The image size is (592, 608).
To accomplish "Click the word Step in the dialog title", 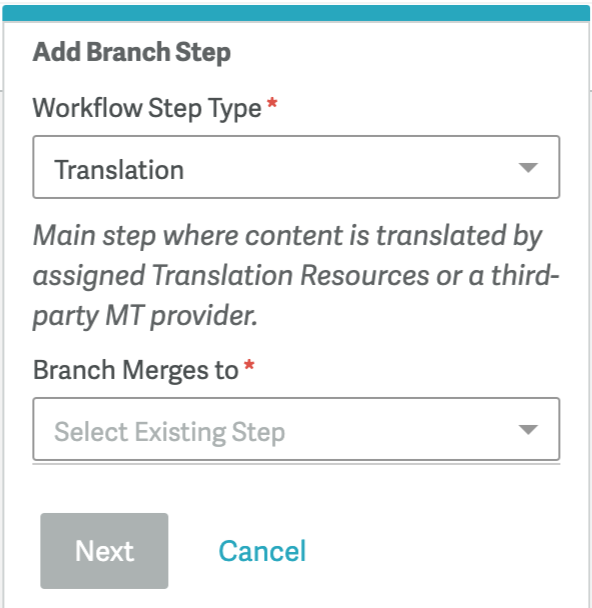I will (x=203, y=53).
